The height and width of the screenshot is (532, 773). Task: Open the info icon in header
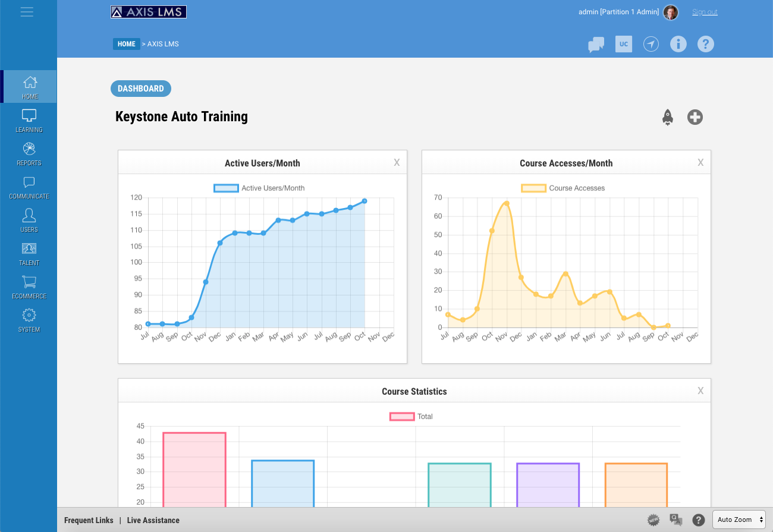[x=678, y=44]
